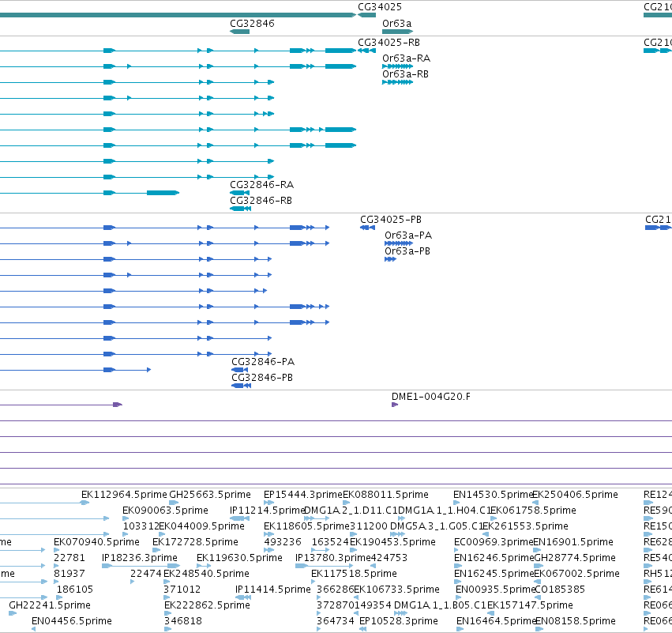The image size is (672, 633).
Task: Select the Or63a-PA CDS glyph
Action: 399,243
